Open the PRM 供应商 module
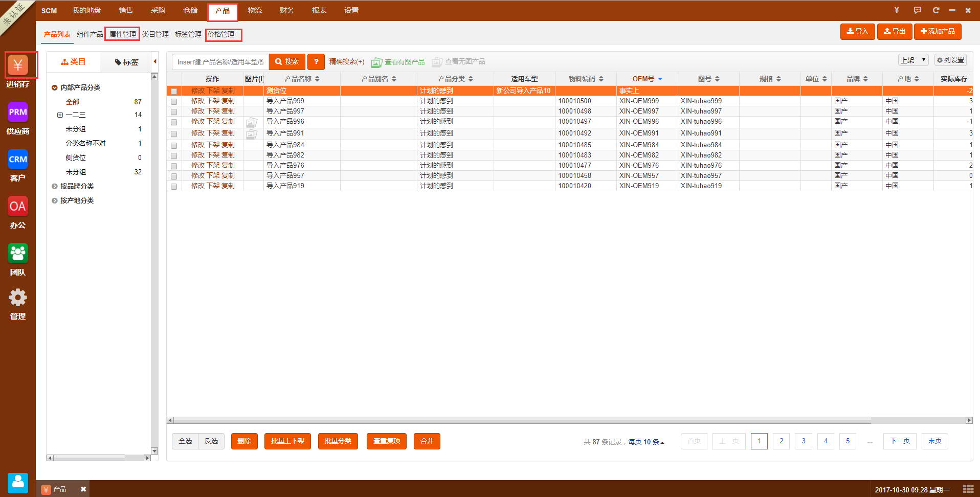 [x=18, y=112]
